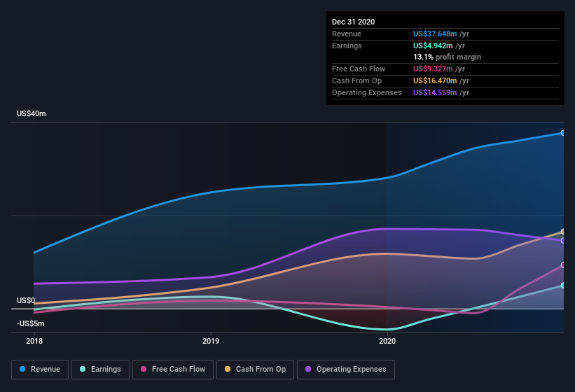Click the 2018 x-axis label

pos(34,341)
